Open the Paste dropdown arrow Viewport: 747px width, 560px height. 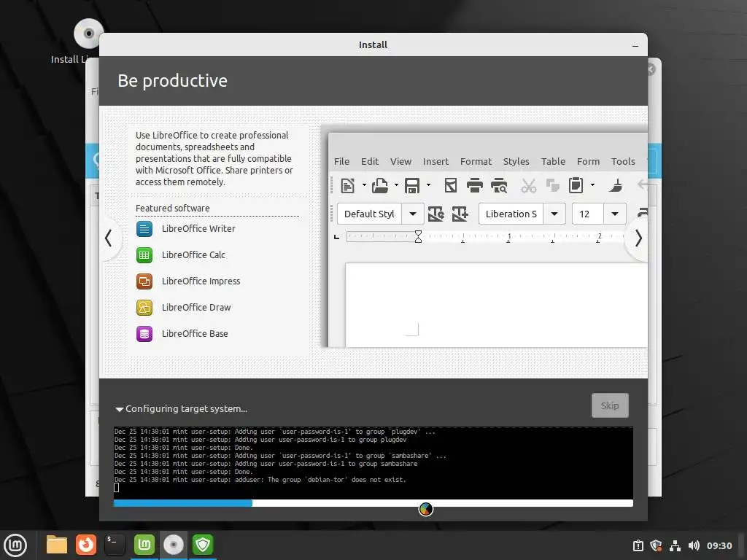(592, 185)
